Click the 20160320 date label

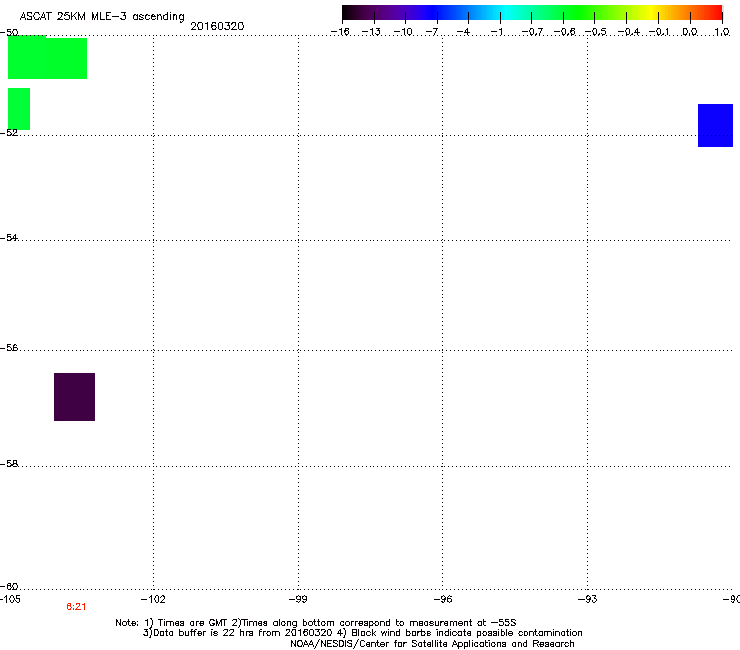(x=217, y=26)
